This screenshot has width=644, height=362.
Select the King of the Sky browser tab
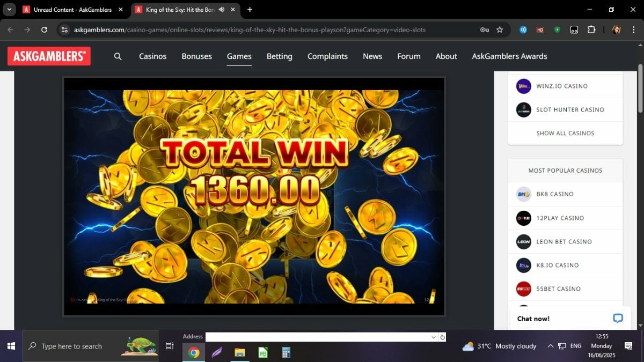pos(185,10)
